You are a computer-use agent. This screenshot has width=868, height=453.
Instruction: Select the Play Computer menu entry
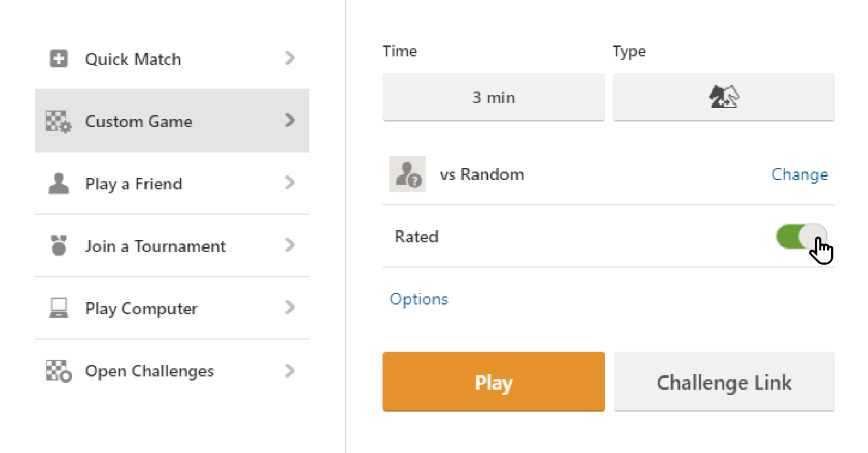click(x=141, y=309)
